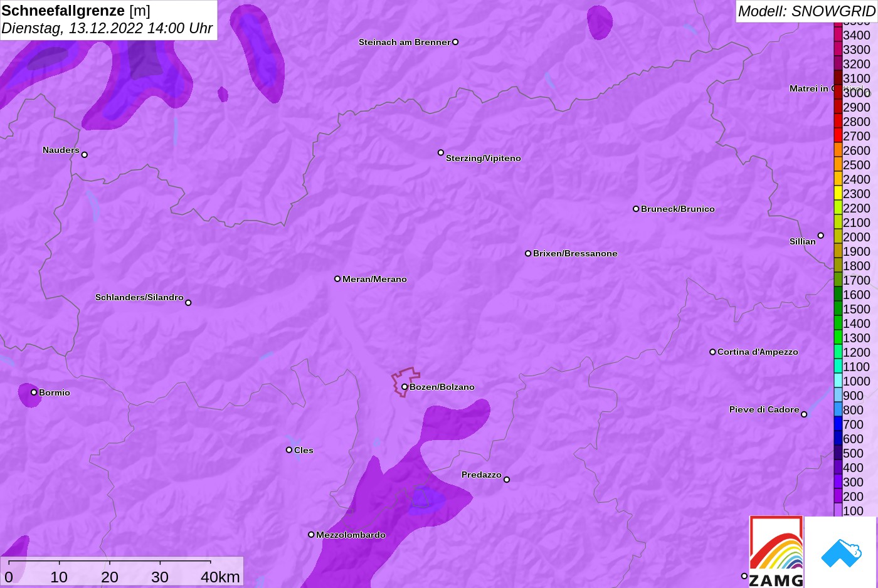Click the 1900 legend value
This screenshot has height=588, width=878.
(857, 251)
